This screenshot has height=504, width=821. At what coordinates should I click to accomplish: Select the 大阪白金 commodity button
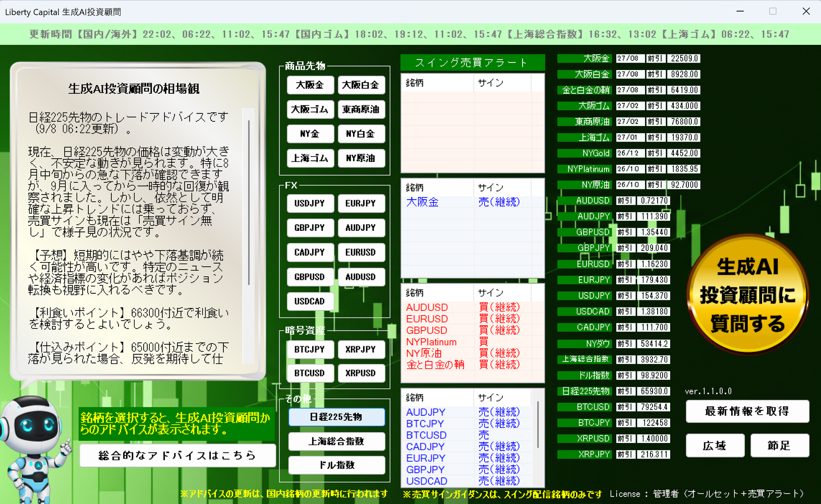[361, 85]
